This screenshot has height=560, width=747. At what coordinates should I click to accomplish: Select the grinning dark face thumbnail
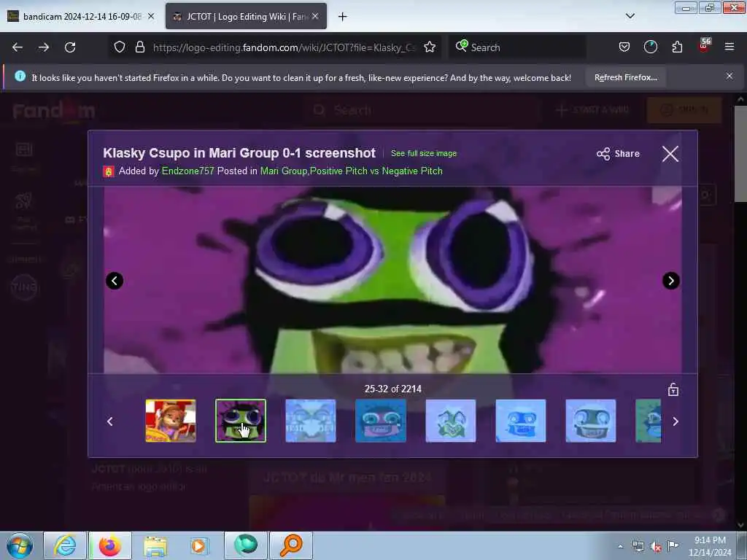tap(591, 421)
